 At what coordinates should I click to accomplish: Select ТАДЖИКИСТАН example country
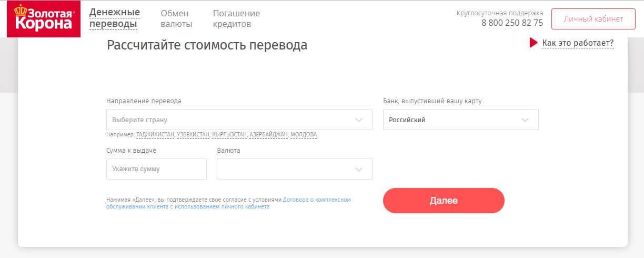click(x=155, y=135)
